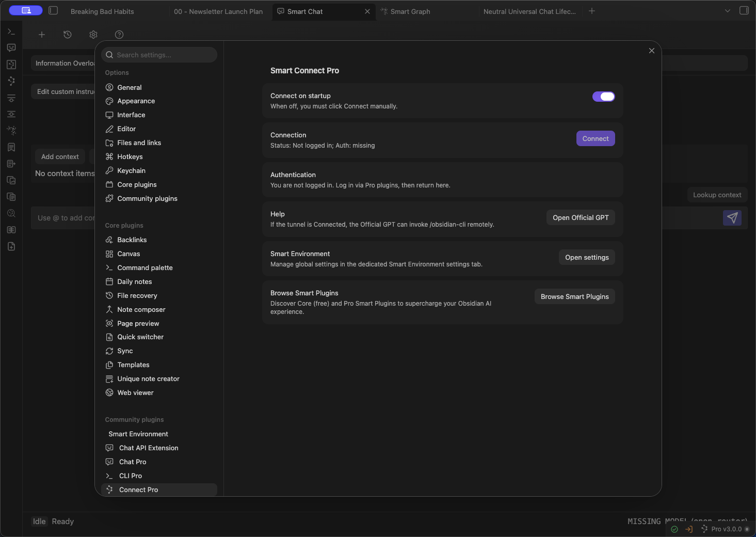
Task: Open Command palette plugin settings
Action: point(159,268)
